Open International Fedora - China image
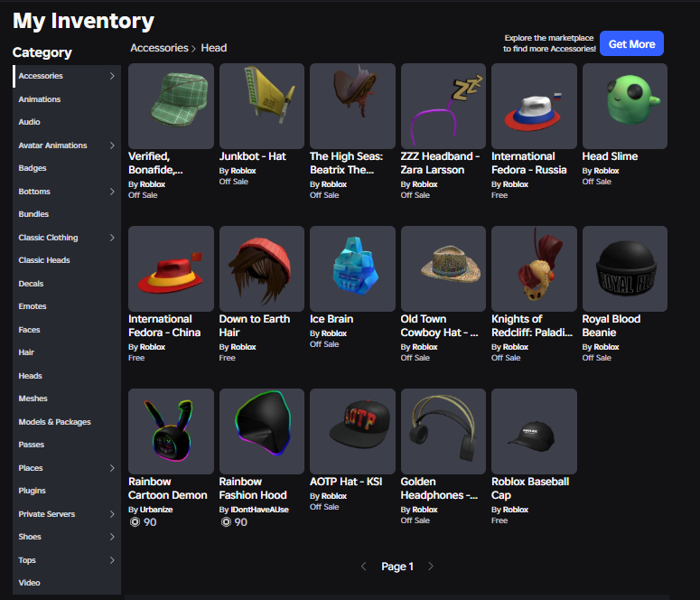 click(171, 268)
